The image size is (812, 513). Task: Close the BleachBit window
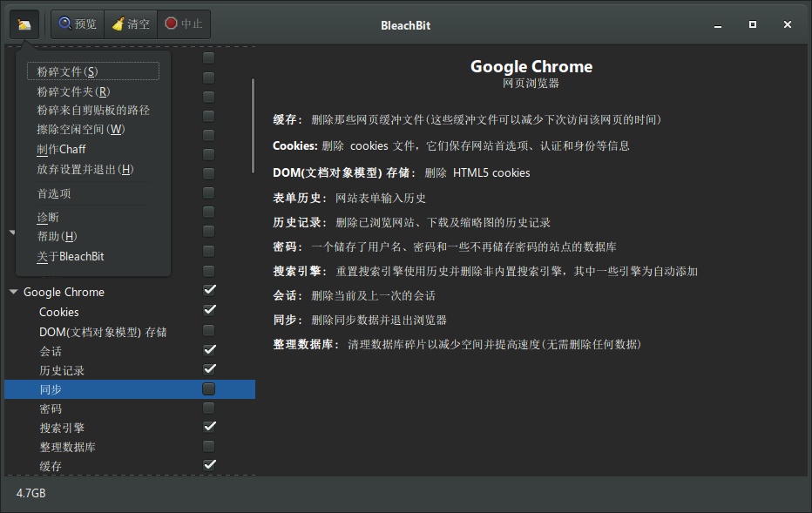click(x=788, y=24)
